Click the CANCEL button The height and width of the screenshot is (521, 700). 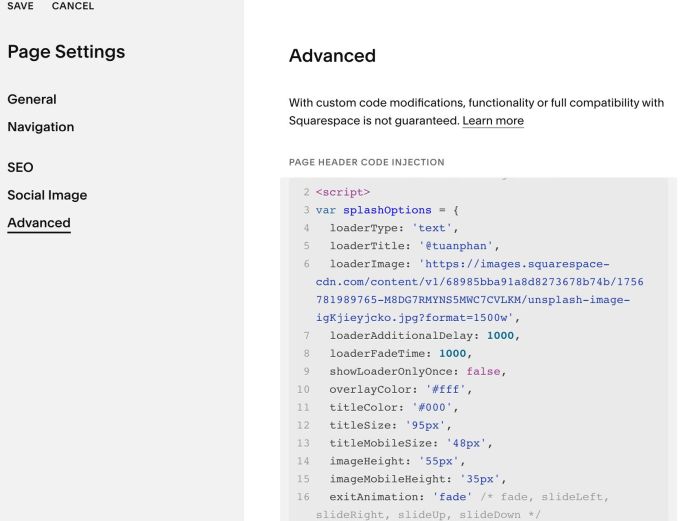tap(73, 6)
